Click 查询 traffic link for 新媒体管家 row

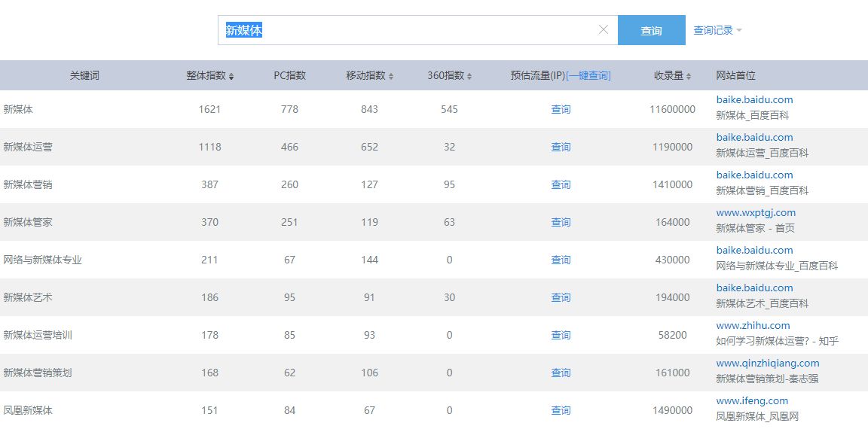point(561,222)
